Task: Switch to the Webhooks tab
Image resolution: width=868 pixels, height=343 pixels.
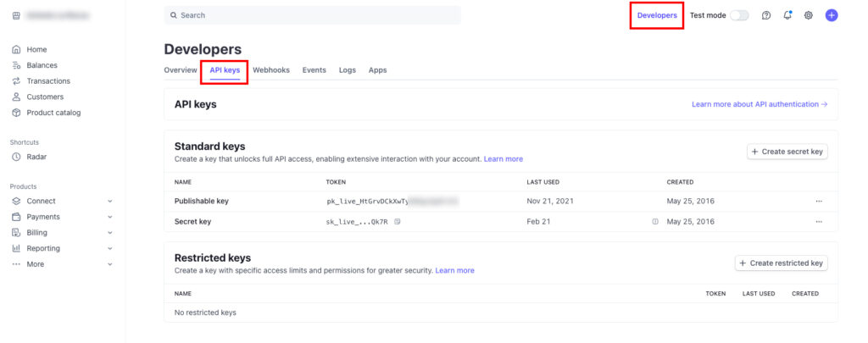Action: coord(271,70)
